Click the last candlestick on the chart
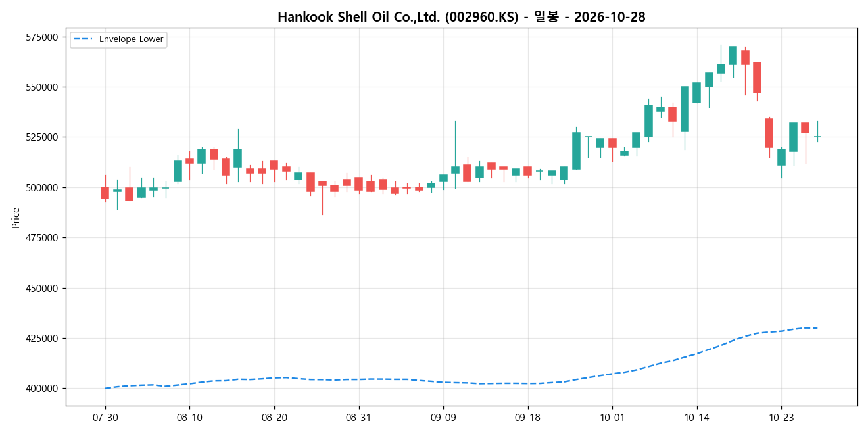Screen dimensions: 868x434 [817, 137]
